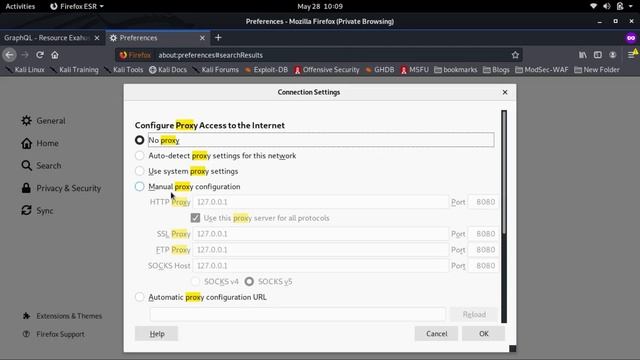This screenshot has width=640, height=360.
Task: Open the Home preferences category
Action: point(40,143)
